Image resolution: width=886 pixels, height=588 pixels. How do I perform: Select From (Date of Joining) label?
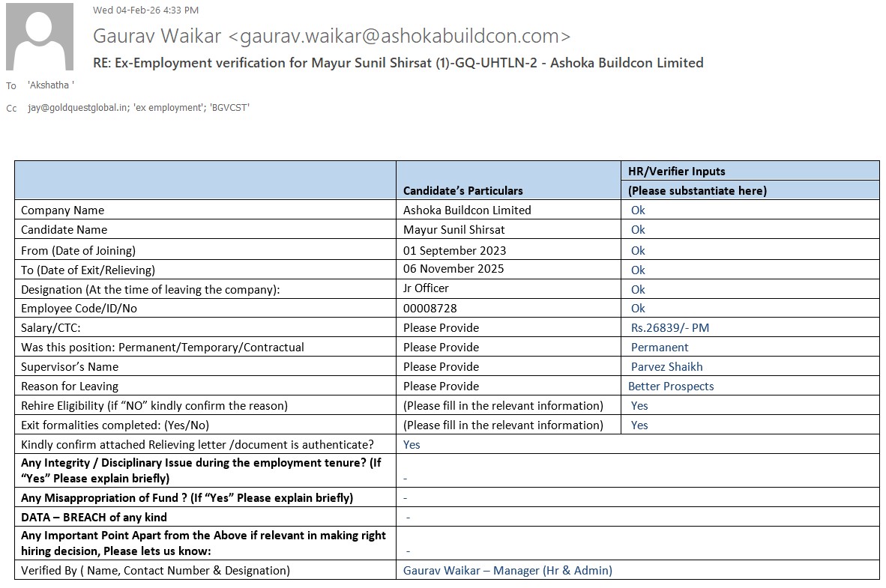(78, 251)
